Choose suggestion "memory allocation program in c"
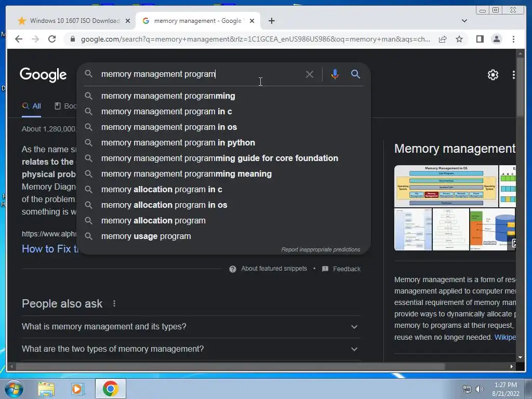Viewport: 532px width, 399px height. click(x=223, y=190)
